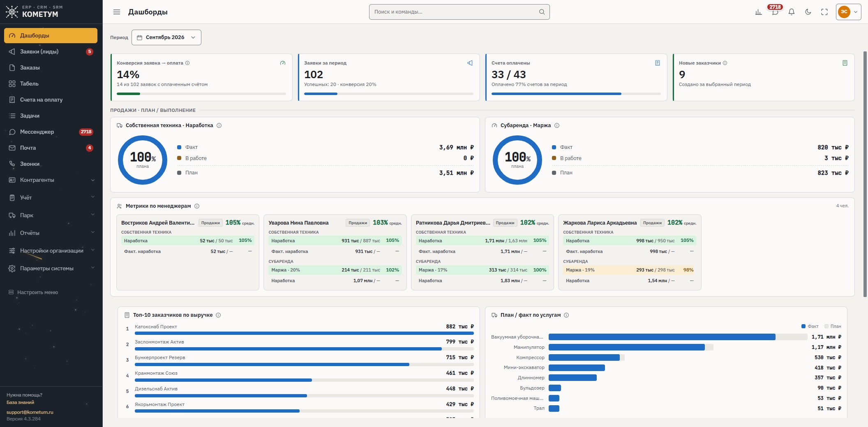868x427 pixels.
Task: Click info icon beside Метрики по менеджерам
Action: (x=197, y=206)
